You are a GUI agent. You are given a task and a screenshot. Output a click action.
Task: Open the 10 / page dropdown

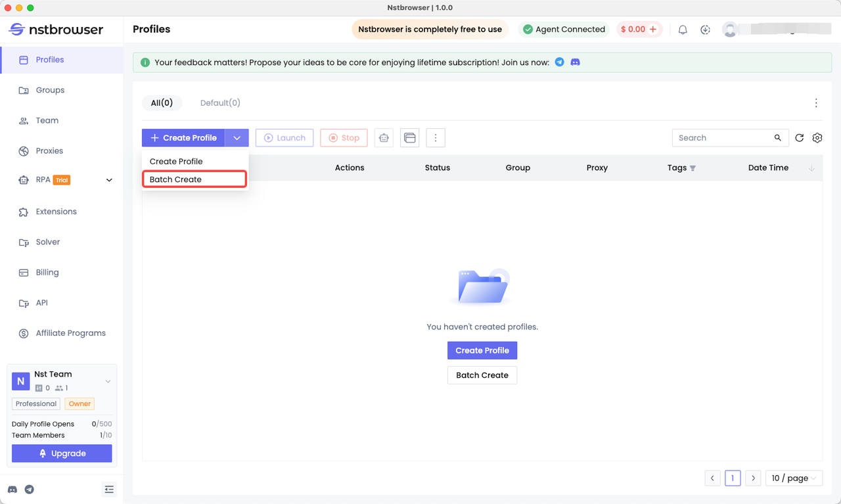tap(794, 478)
